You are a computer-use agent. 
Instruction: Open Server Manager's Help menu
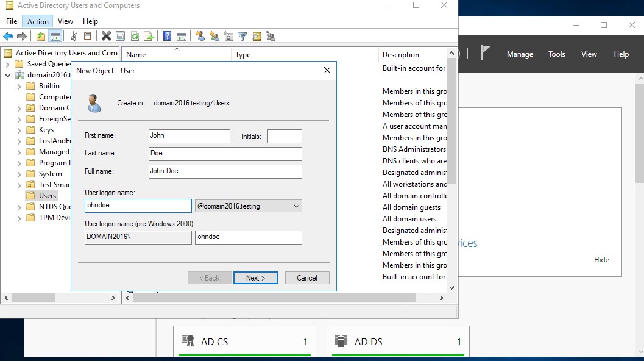[621, 54]
